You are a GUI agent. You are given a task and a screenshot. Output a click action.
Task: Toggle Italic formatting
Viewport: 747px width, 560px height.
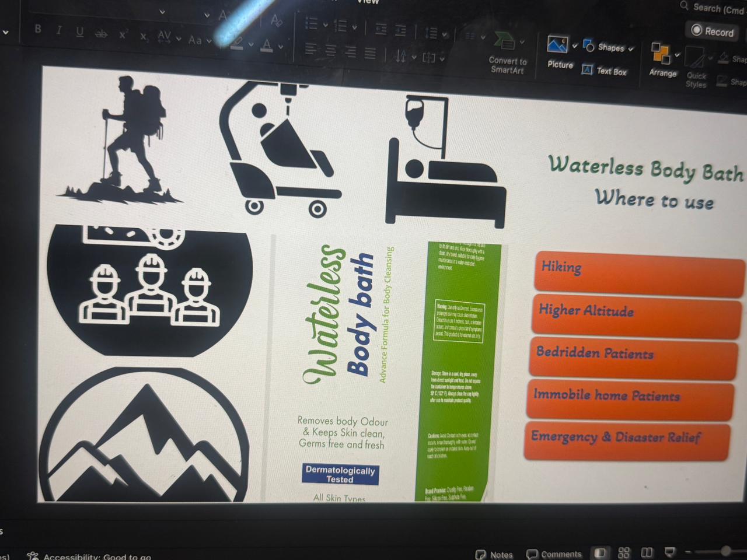point(58,30)
